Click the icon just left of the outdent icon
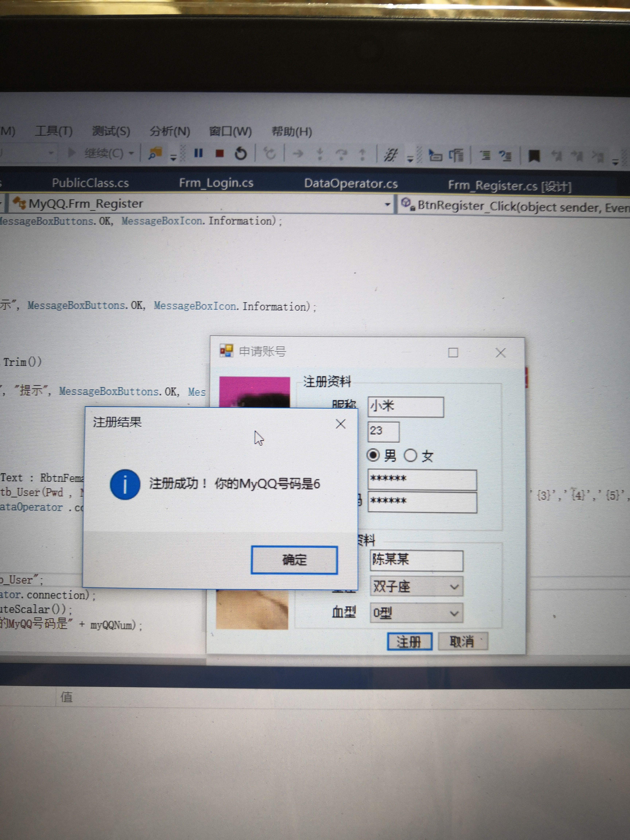Image resolution: width=630 pixels, height=840 pixels. click(x=456, y=155)
